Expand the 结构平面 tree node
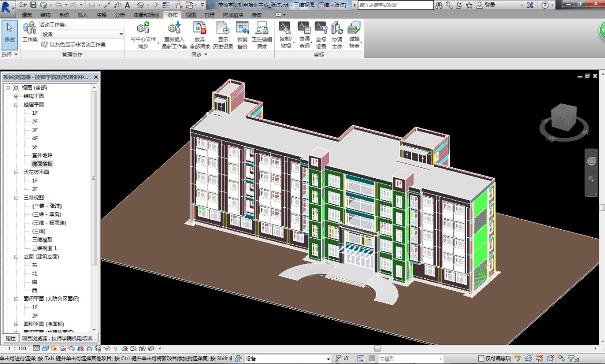605x364 pixels. pos(16,96)
